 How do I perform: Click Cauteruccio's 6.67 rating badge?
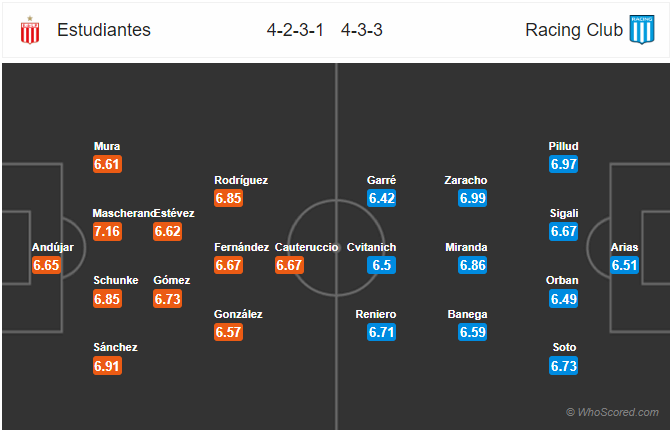(x=289, y=265)
